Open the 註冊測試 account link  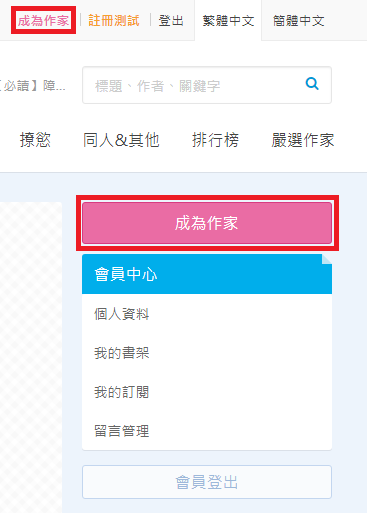point(114,21)
